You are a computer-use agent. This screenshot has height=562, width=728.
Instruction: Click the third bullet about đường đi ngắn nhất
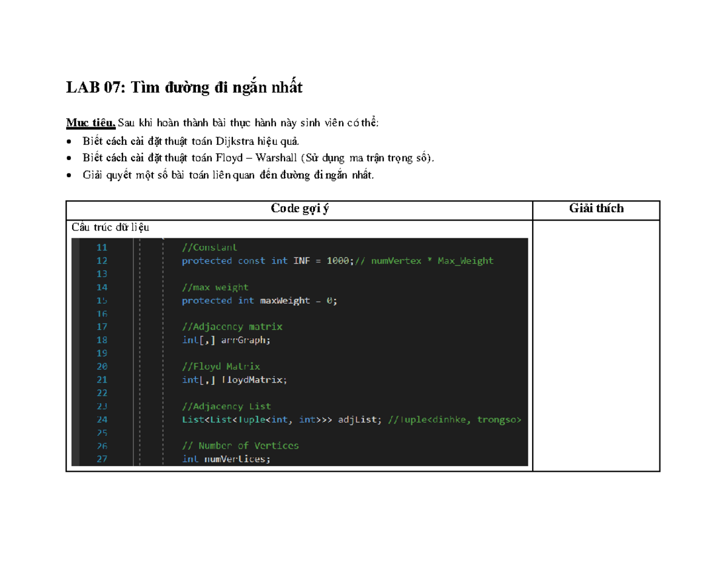[229, 175]
